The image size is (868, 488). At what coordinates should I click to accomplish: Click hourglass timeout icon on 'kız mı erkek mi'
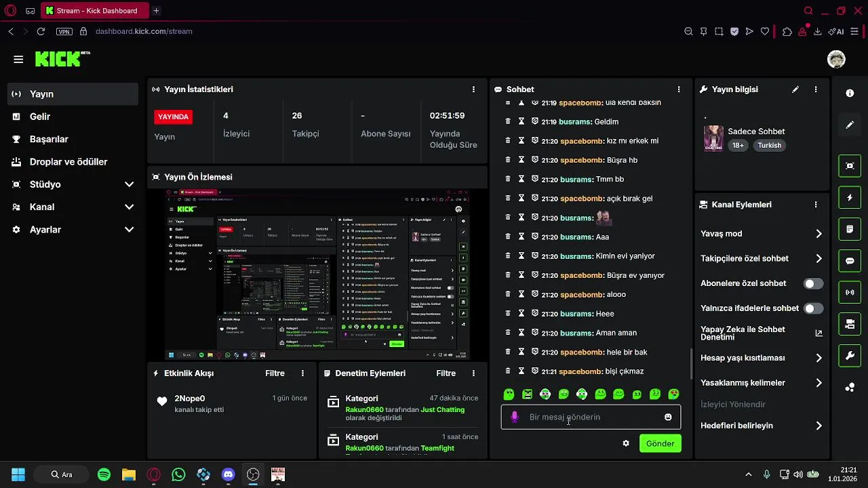(x=521, y=140)
